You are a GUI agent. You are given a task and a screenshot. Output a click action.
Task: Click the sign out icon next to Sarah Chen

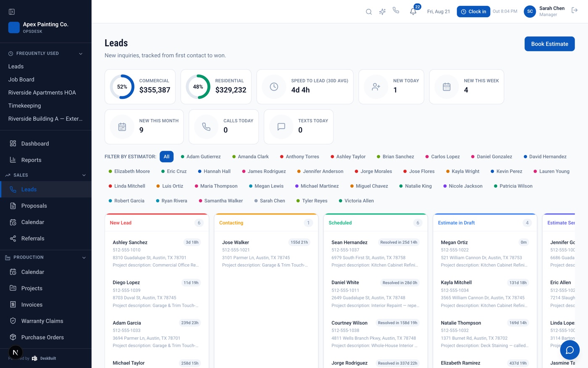pyautogui.click(x=575, y=10)
